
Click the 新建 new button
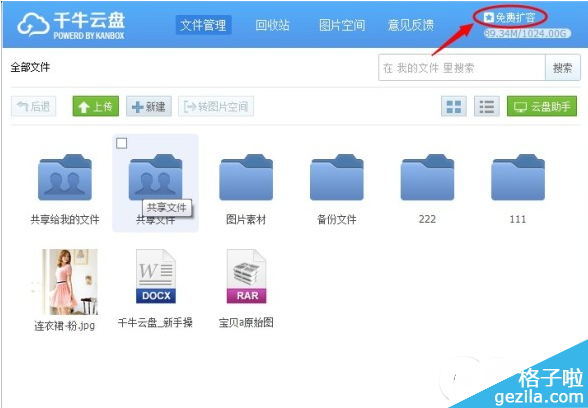point(149,106)
